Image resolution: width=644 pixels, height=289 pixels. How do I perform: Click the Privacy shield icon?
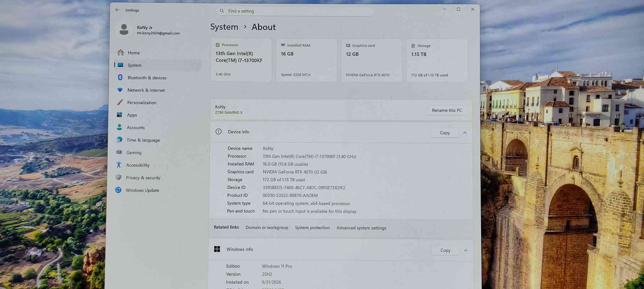pyautogui.click(x=118, y=177)
